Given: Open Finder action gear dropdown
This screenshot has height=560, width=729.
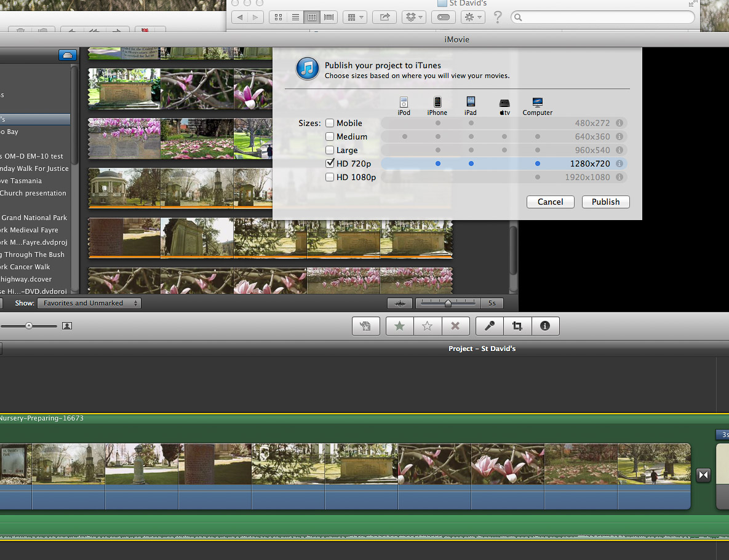Looking at the screenshot, I should click(x=473, y=17).
